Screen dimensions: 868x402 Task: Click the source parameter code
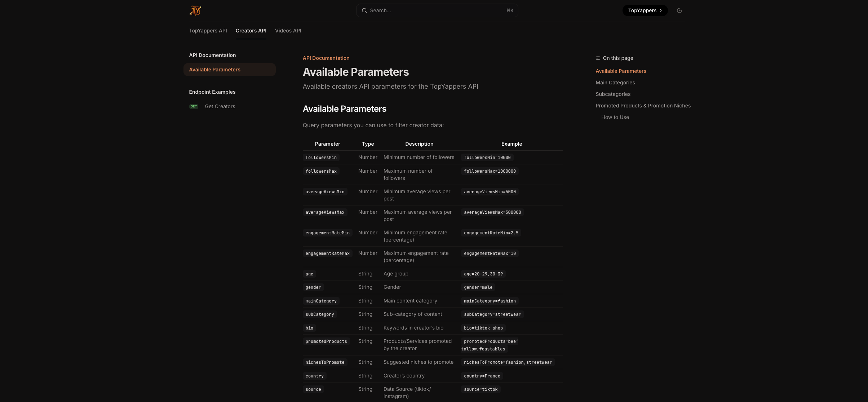tap(313, 389)
